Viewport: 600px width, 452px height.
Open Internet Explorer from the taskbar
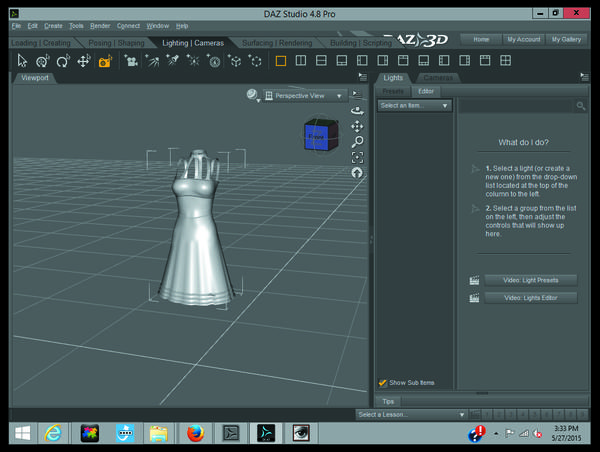[x=53, y=433]
